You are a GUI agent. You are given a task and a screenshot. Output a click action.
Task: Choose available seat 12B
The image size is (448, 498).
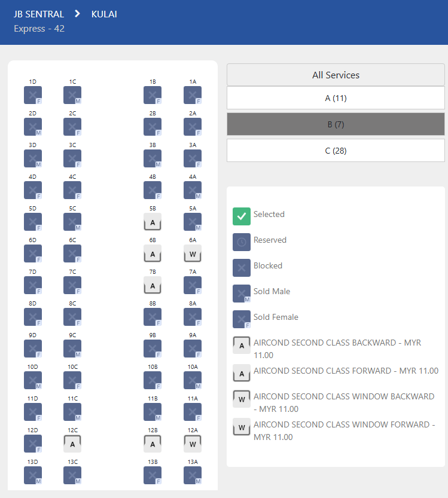click(x=153, y=444)
